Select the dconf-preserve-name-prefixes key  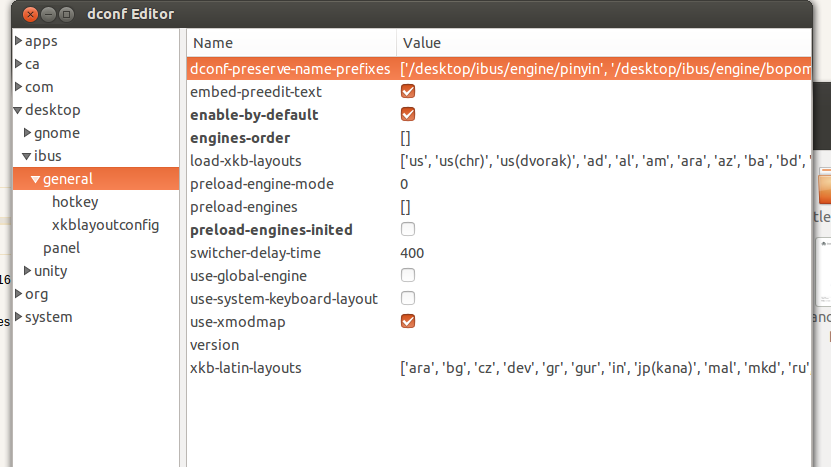tap(290, 69)
